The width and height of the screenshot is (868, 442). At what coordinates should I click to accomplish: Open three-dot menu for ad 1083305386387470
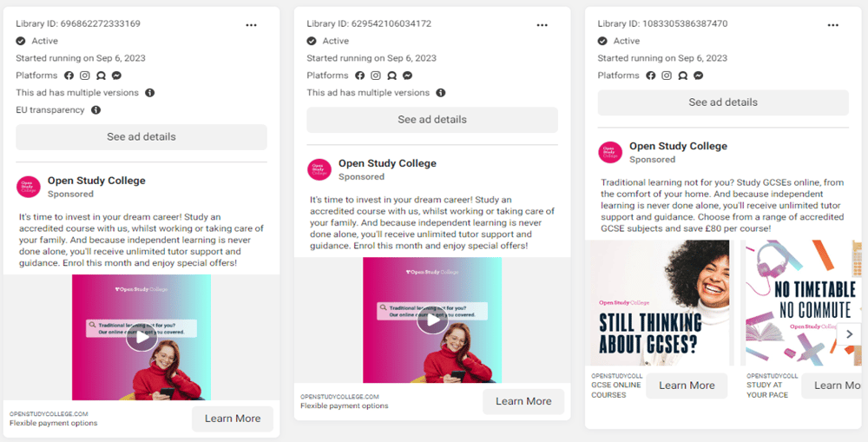click(x=832, y=25)
